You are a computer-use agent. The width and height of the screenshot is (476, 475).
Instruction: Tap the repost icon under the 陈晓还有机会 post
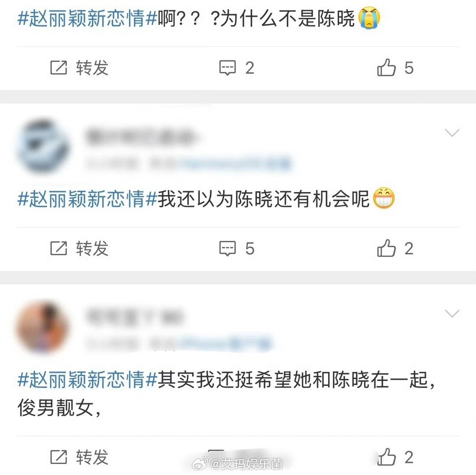click(x=59, y=248)
